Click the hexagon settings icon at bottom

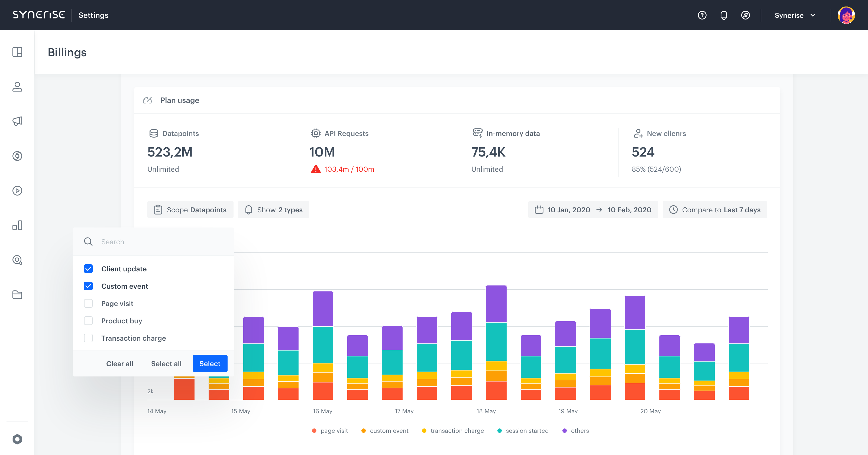(x=17, y=439)
